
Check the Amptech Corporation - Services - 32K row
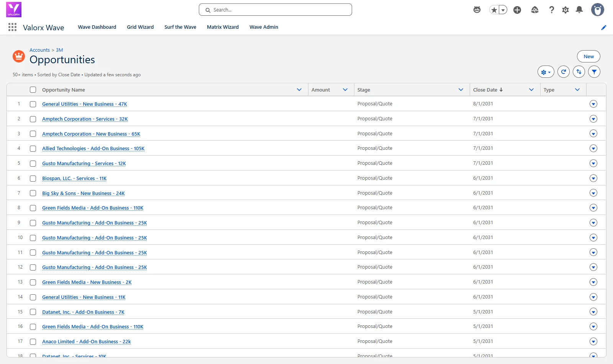33,119
